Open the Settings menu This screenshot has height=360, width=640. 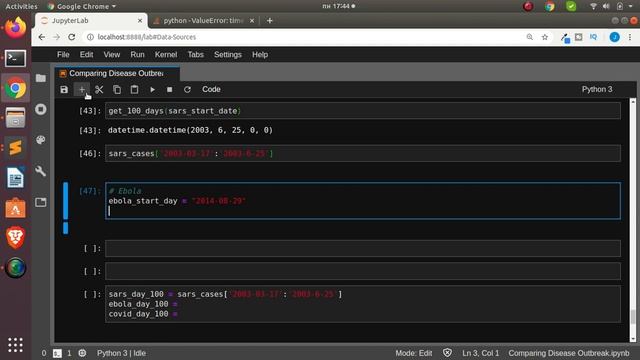pyautogui.click(x=228, y=55)
